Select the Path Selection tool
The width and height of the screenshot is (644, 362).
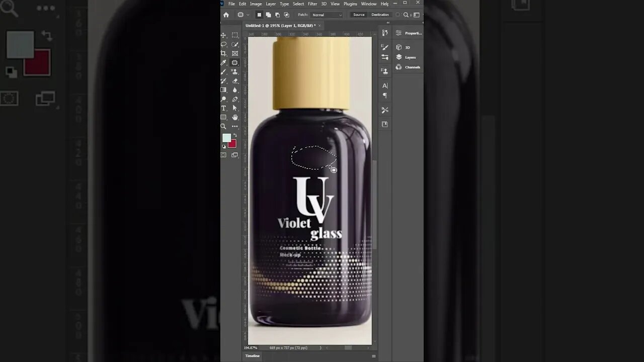[x=235, y=108]
